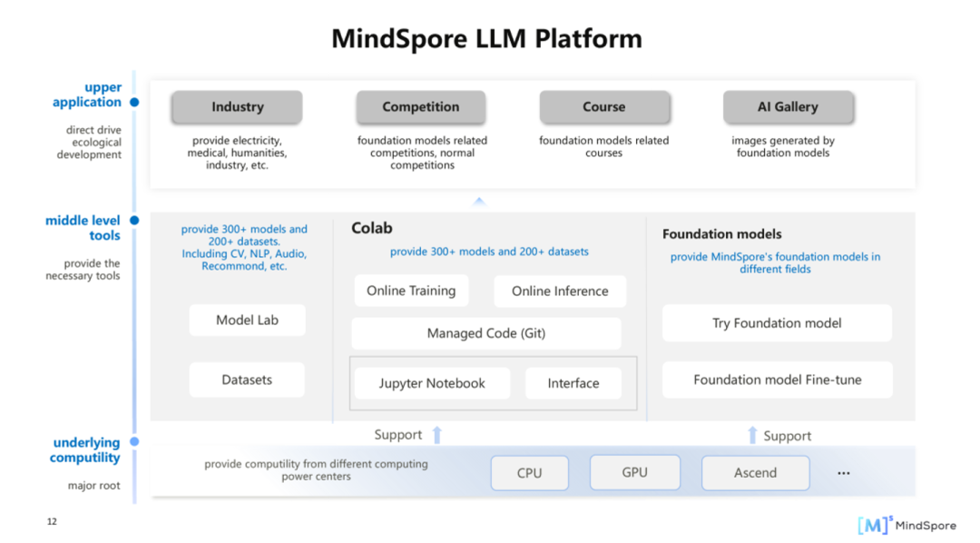Click the Model Lab box

click(247, 321)
